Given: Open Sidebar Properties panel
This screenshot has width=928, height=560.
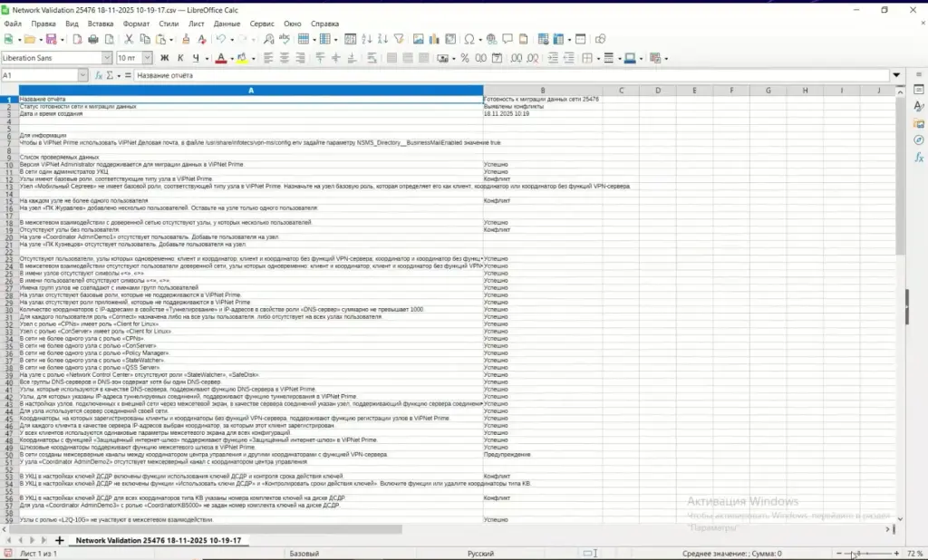Looking at the screenshot, I should pyautogui.click(x=919, y=90).
